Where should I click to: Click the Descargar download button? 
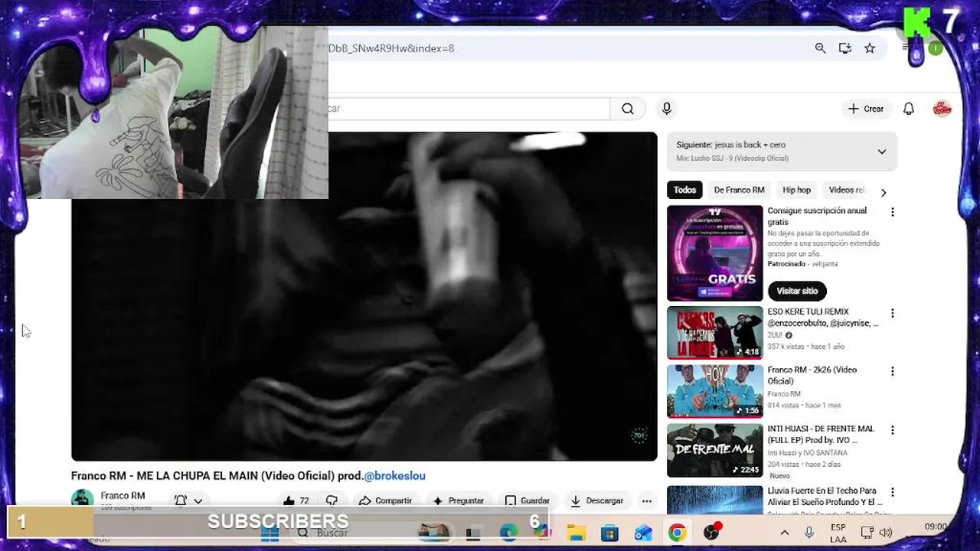coord(596,500)
